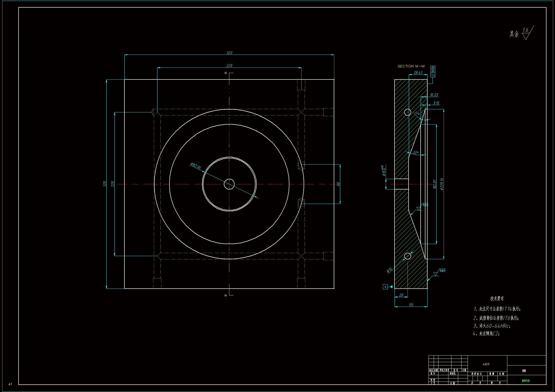Click the top section marker M
This screenshot has height=392, width=555.
click(226, 73)
